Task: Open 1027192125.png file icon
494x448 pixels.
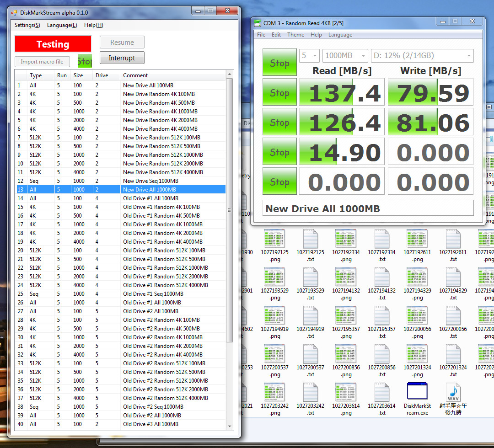Action: (x=274, y=239)
